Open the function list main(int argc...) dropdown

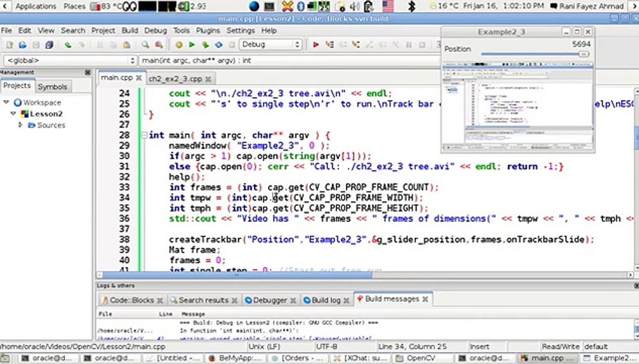[x=289, y=60]
